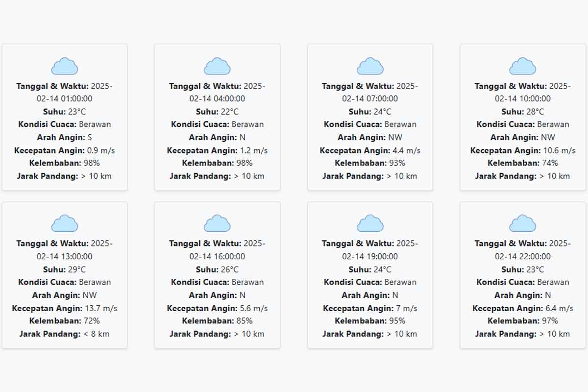
Task: Click Suhu: 23°C on the 01:00:00 card
Action: (x=65, y=112)
